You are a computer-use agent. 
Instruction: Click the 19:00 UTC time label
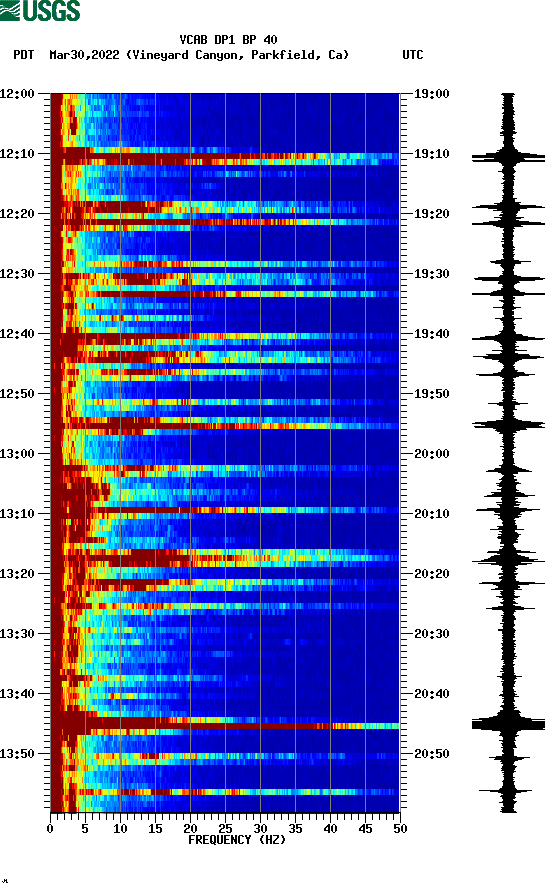(x=431, y=94)
